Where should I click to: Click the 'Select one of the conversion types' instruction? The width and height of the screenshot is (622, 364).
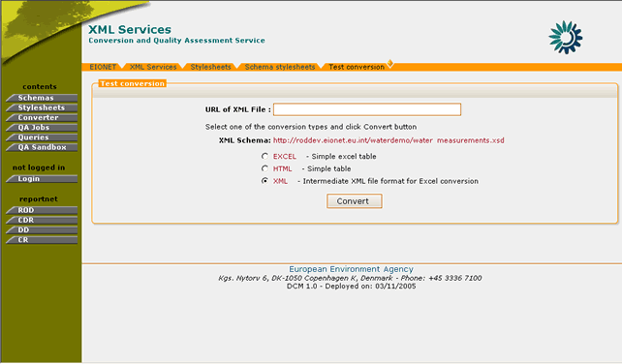[311, 127]
